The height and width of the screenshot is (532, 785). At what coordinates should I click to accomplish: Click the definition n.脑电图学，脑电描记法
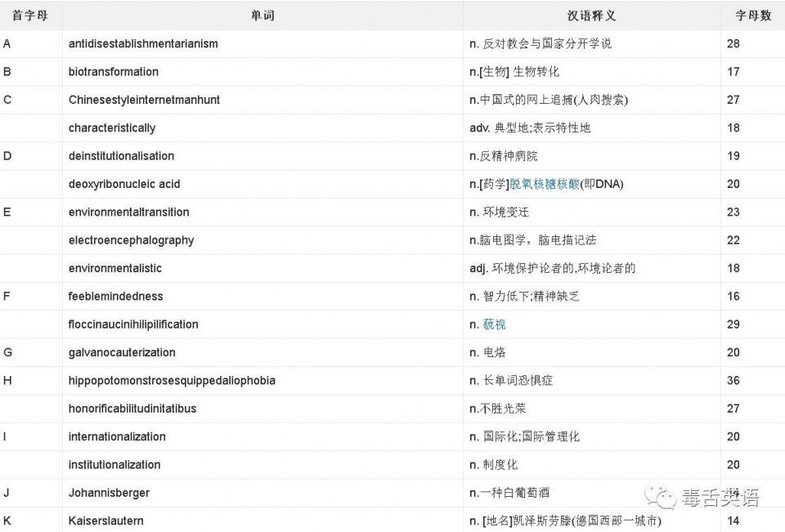(533, 240)
